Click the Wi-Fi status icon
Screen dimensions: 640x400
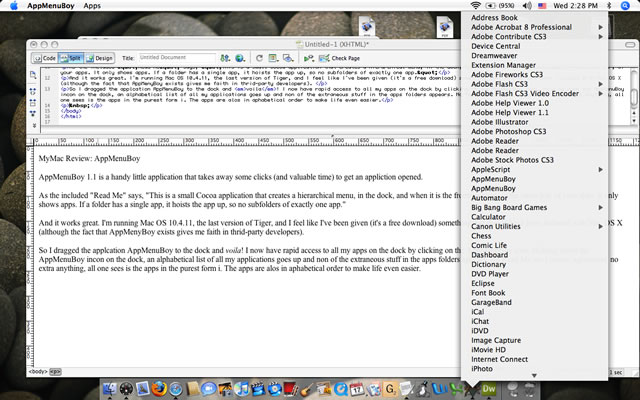(x=476, y=6)
